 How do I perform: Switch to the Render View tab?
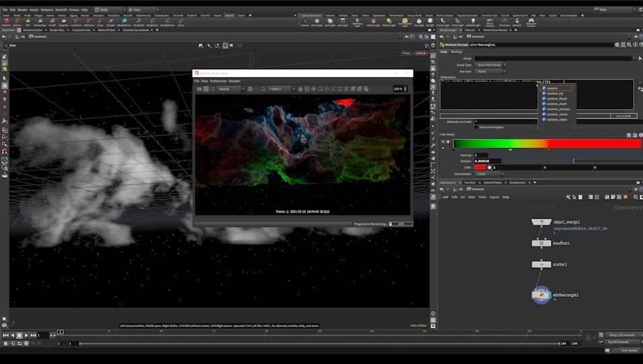(57, 30)
